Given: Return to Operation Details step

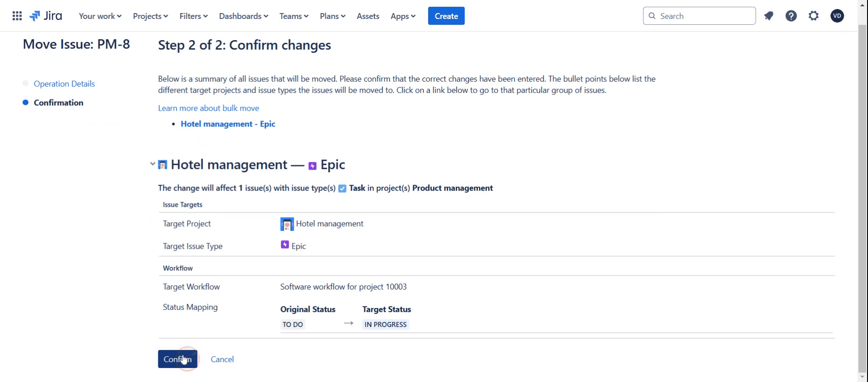Looking at the screenshot, I should [x=64, y=84].
